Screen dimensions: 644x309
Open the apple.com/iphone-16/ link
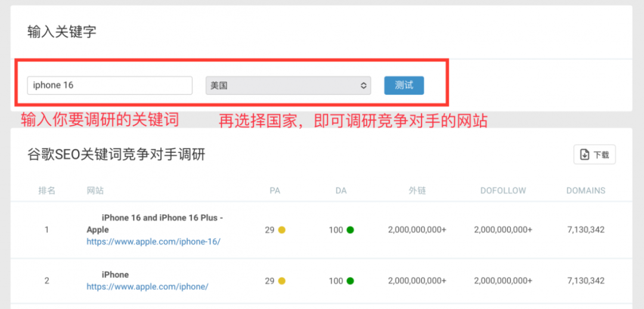click(154, 242)
